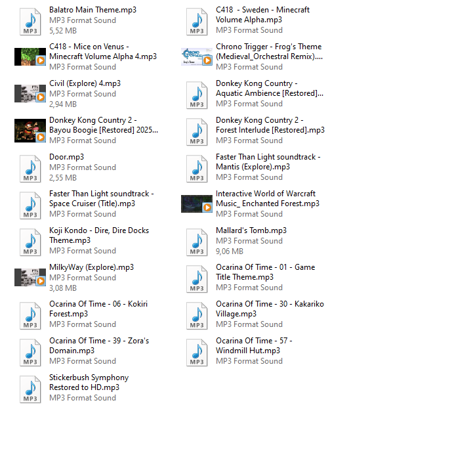Image resolution: width=471 pixels, height=476 pixels.
Task: Select Ocarina Of Time - 01 - Game Title Theme.mp3
Action: pyautogui.click(x=266, y=272)
